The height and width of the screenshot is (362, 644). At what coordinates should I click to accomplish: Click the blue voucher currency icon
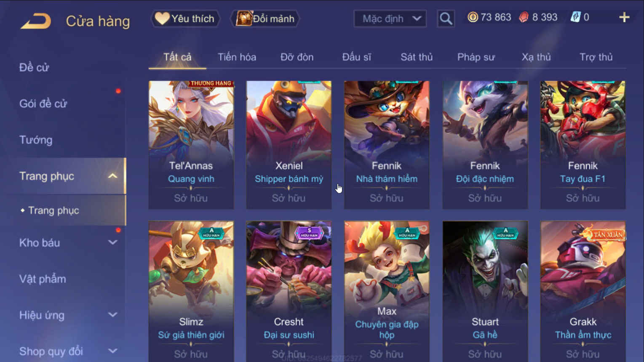(575, 17)
